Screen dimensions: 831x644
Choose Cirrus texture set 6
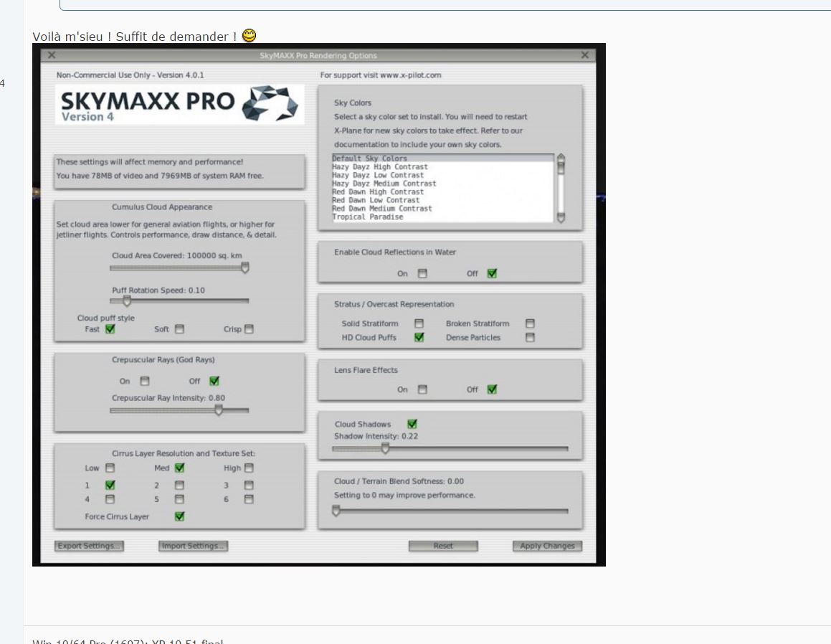pyautogui.click(x=249, y=499)
